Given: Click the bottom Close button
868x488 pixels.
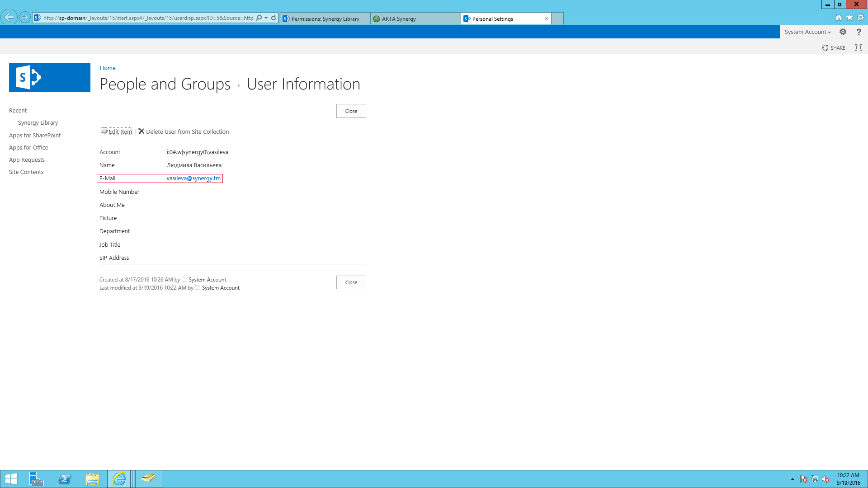Looking at the screenshot, I should [x=351, y=282].
